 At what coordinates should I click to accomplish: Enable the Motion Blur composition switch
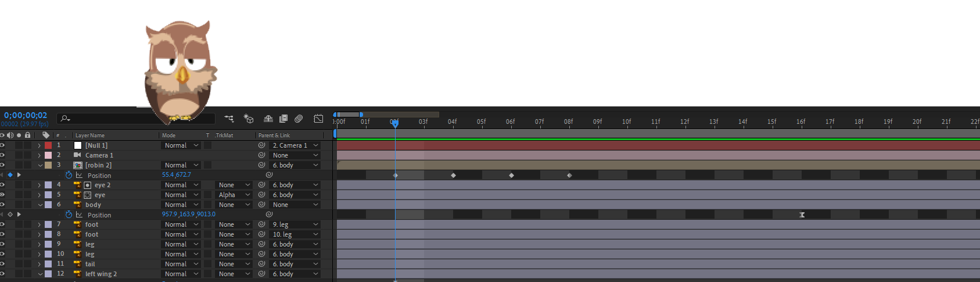click(299, 119)
